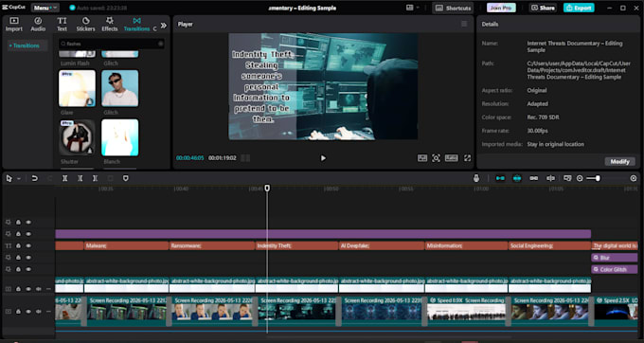Lock the purple effect track
644x343 pixels.
tap(19, 234)
